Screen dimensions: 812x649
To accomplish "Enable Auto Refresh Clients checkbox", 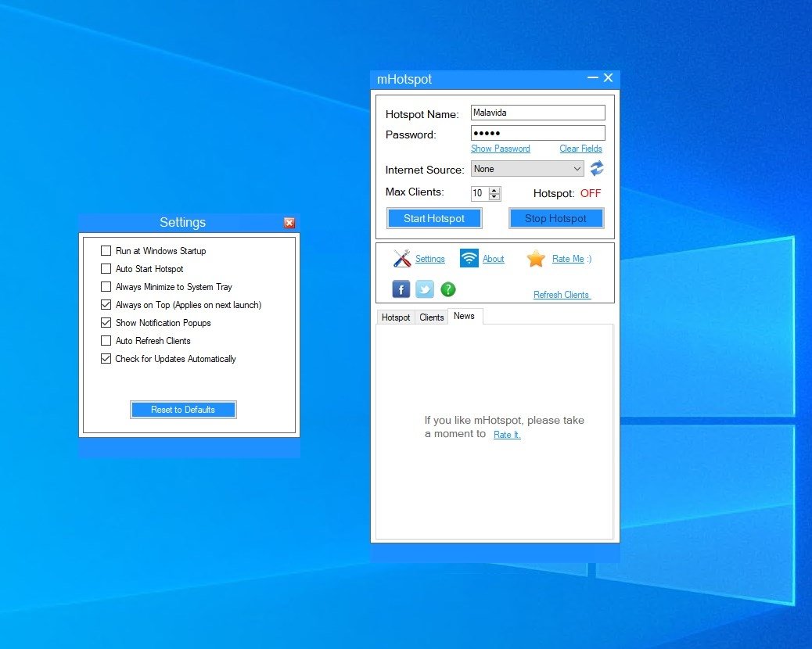I will coord(106,341).
